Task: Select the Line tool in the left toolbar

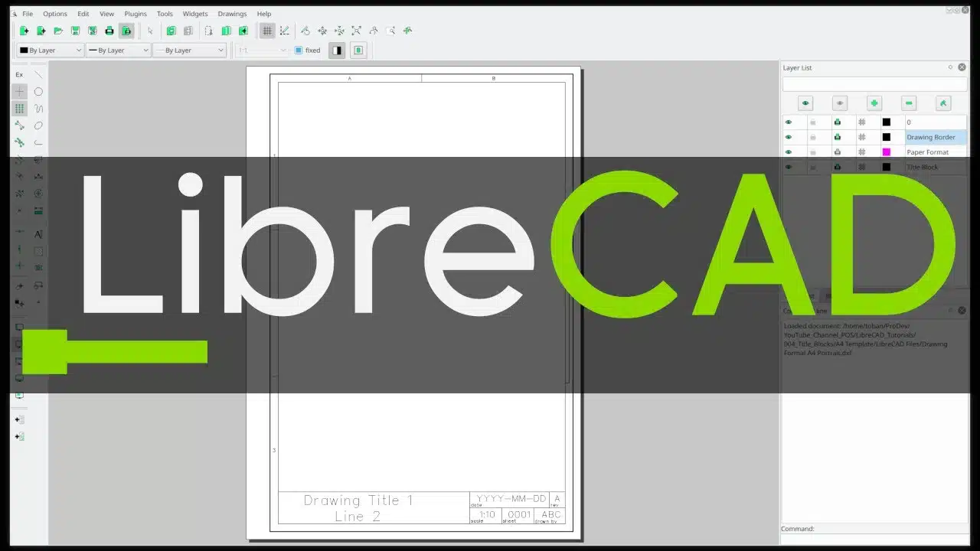Action: tap(38, 74)
